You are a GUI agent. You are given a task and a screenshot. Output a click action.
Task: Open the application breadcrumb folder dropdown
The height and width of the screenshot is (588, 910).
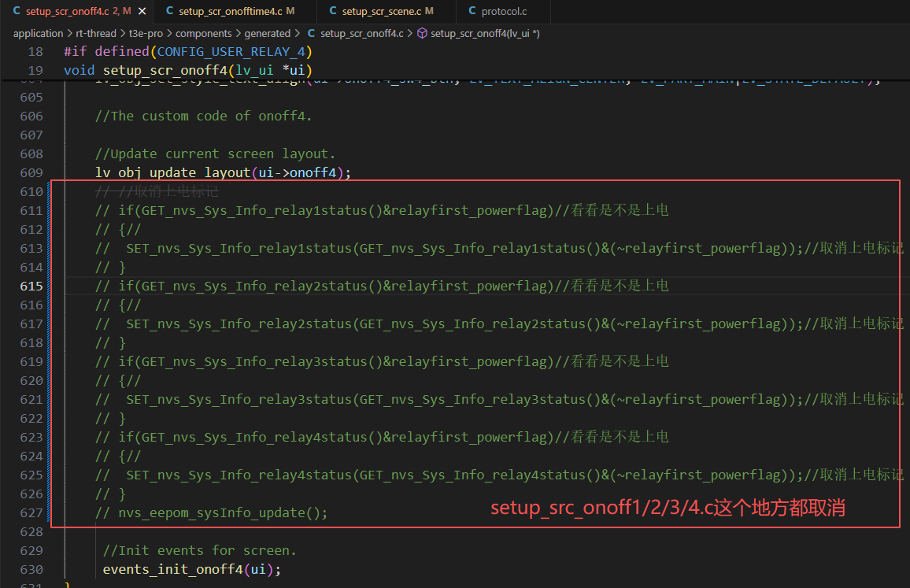[38, 33]
